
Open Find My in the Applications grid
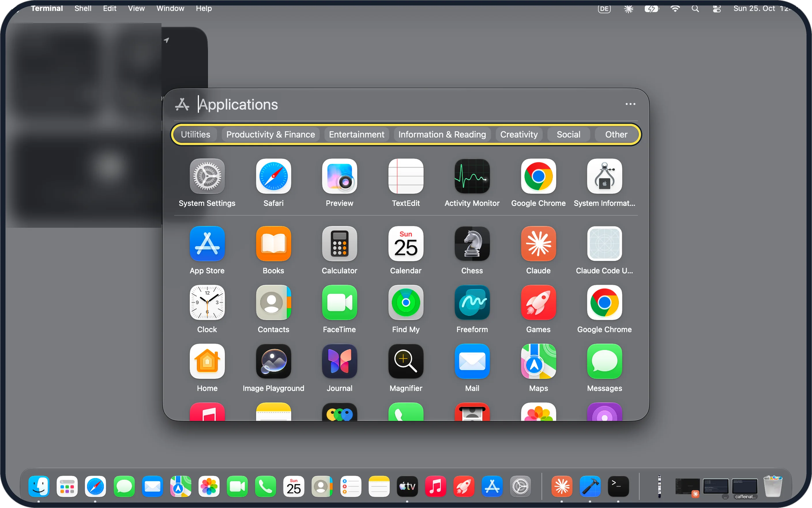pyautogui.click(x=406, y=302)
